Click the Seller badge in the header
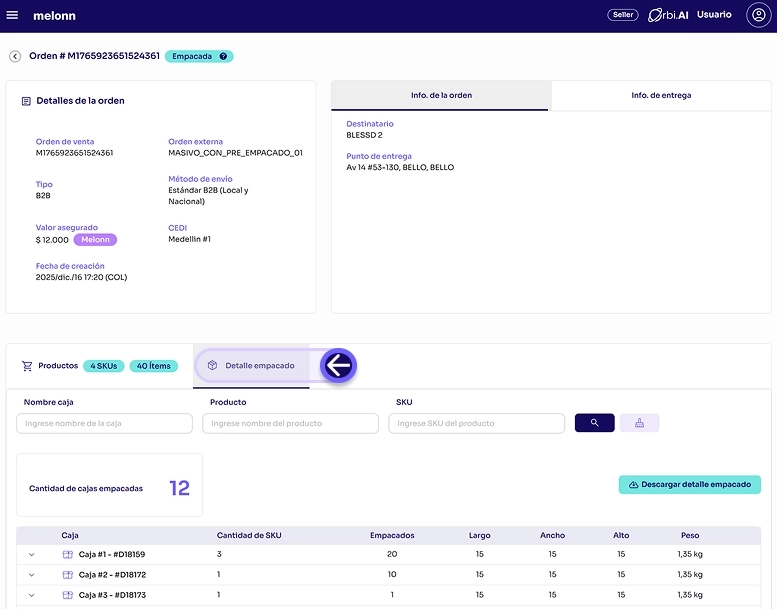The width and height of the screenshot is (777, 609). (x=622, y=15)
